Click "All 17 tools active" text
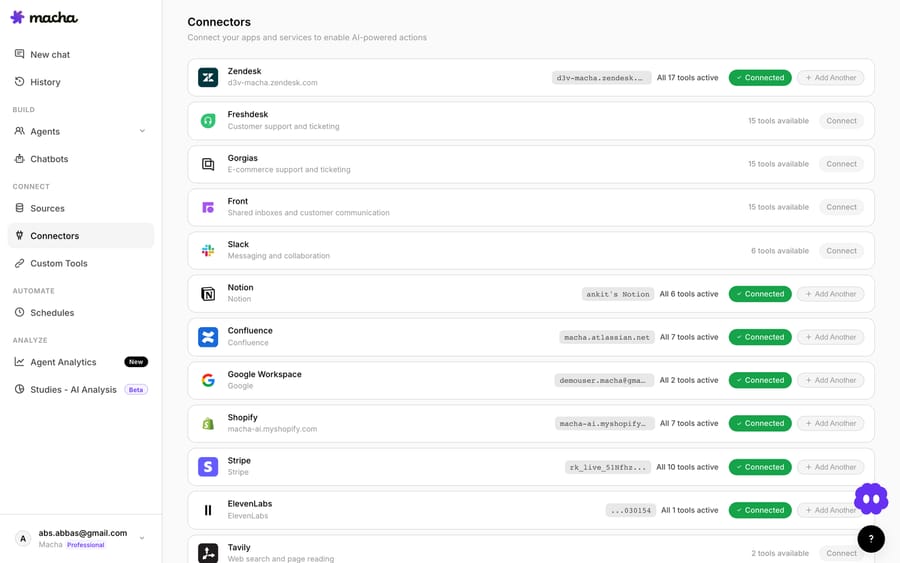The width and height of the screenshot is (900, 563). pyautogui.click(x=687, y=77)
